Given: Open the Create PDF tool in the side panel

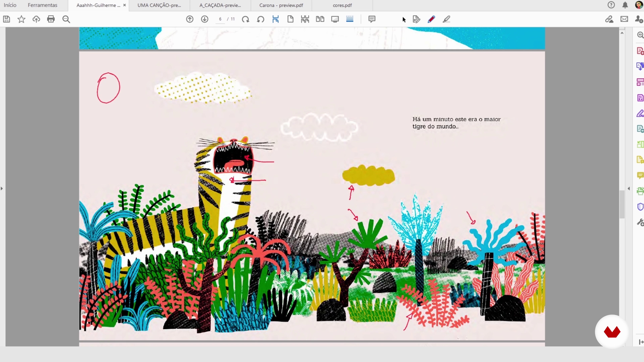Looking at the screenshot, I should 640,51.
